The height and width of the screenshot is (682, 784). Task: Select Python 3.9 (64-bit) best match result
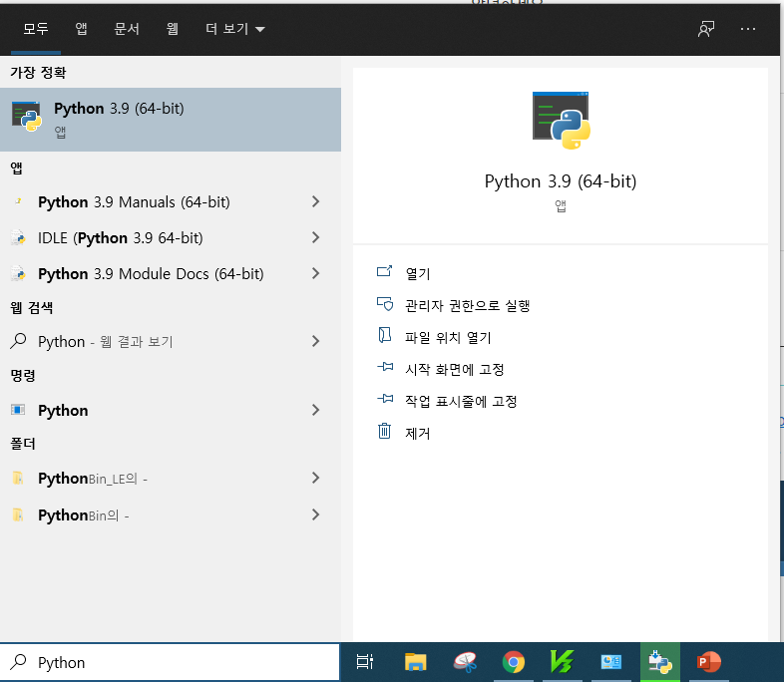[x=171, y=120]
